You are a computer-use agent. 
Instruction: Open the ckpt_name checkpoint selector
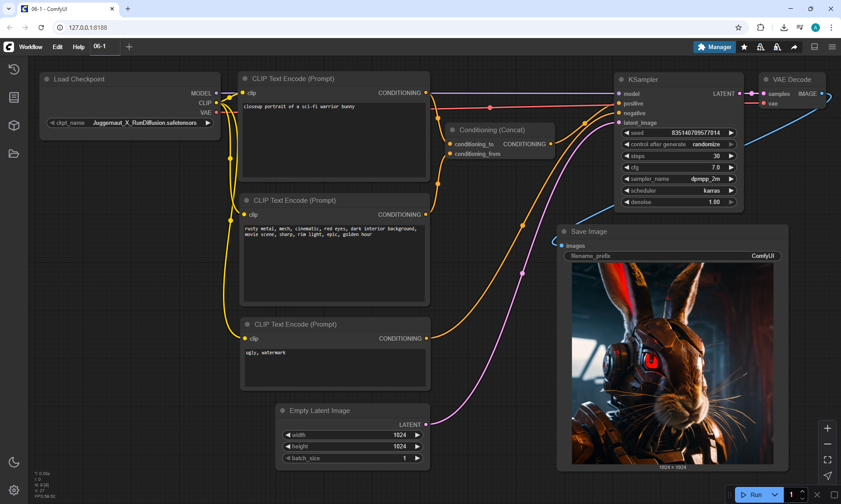[130, 123]
